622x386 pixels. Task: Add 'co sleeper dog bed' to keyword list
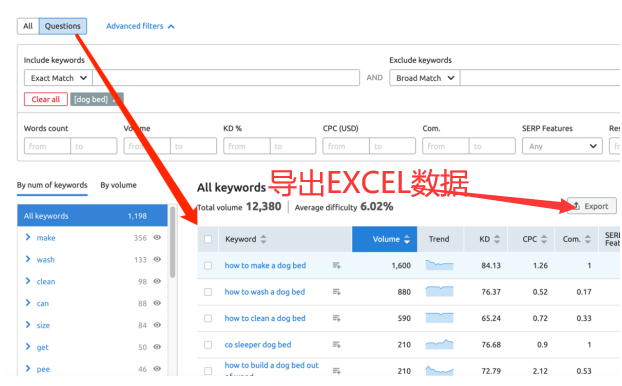tap(336, 345)
